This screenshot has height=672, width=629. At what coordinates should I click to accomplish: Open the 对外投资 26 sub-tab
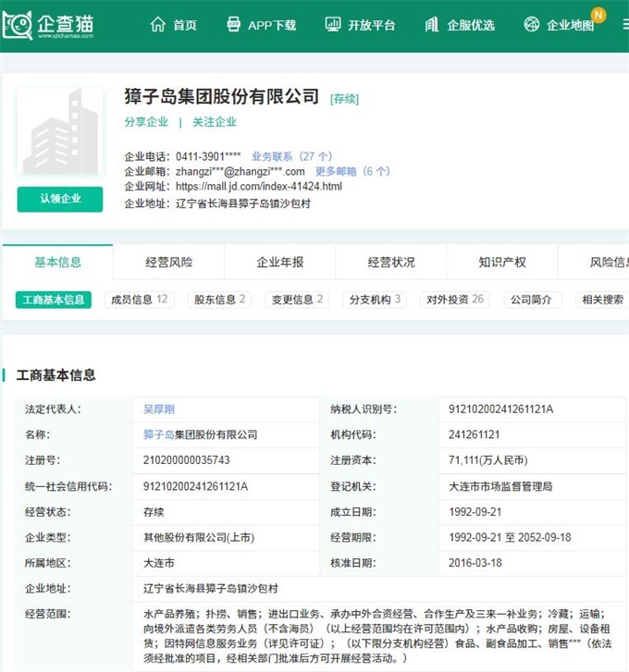pos(455,299)
